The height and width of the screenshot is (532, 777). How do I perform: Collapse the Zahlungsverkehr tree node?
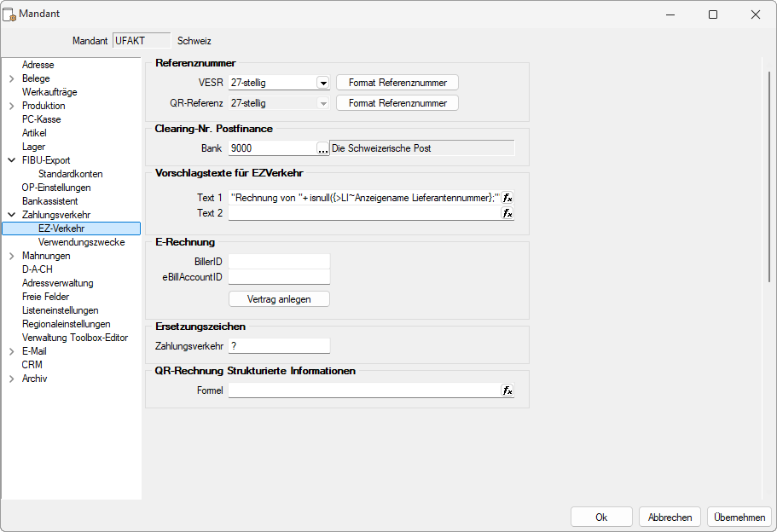11,215
